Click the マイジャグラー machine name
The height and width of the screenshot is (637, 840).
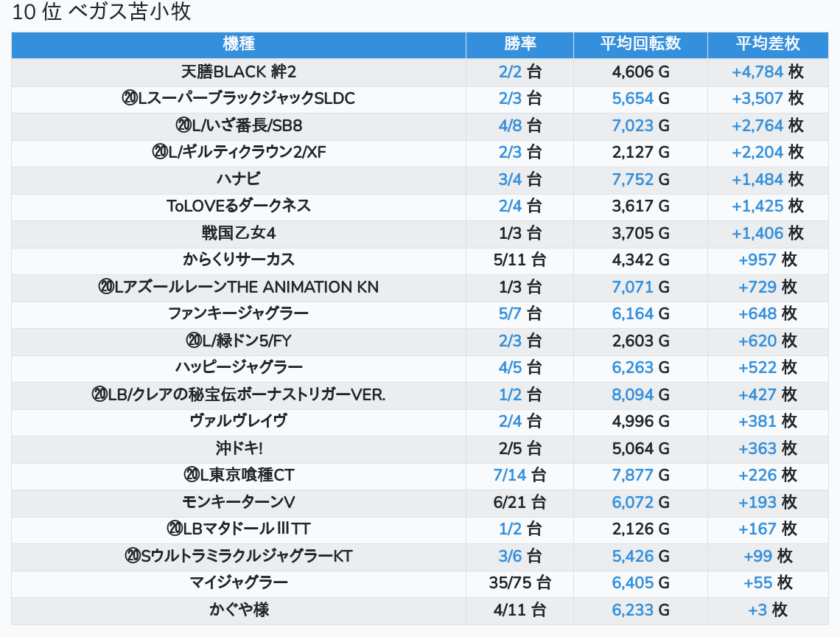point(238,582)
